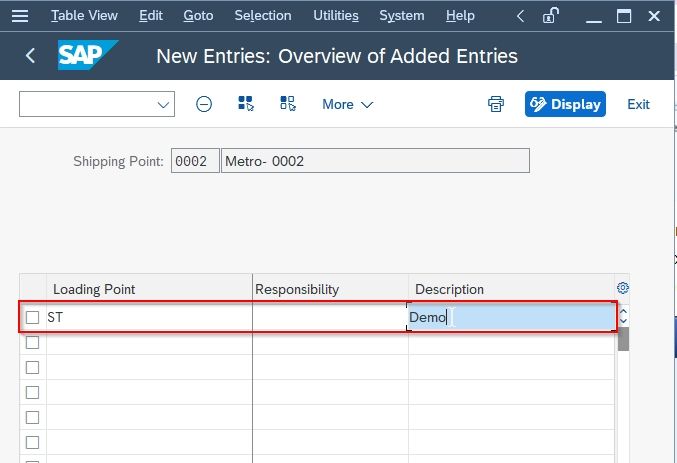Tick the checkbox for the ST row
The height and width of the screenshot is (463, 677).
pos(32,317)
